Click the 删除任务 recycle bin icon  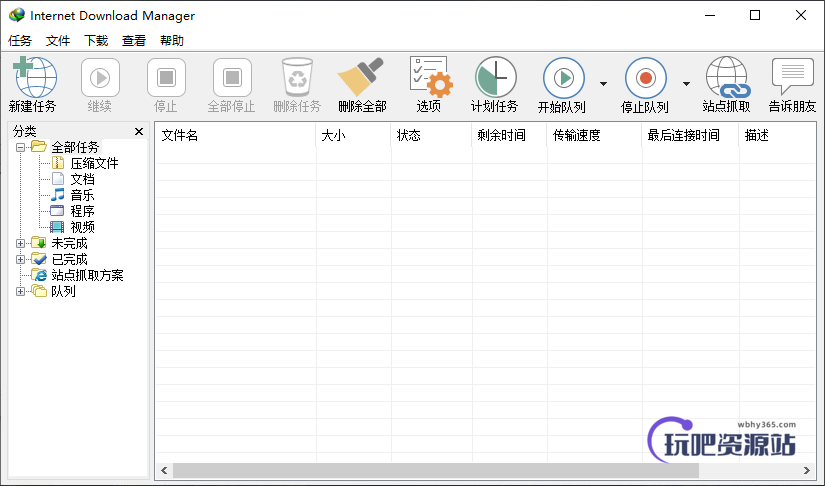click(x=297, y=78)
